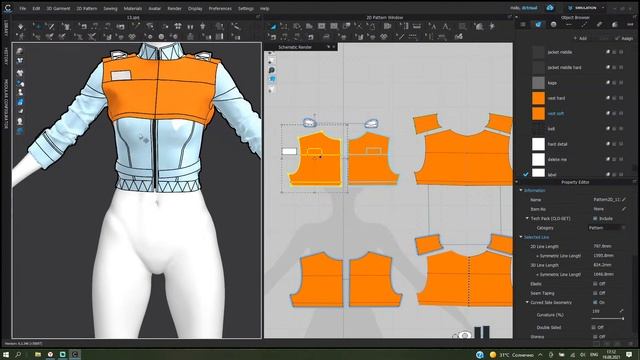Toggle the Double Sided checkbox
This screenshot has height=360, width=640.
pos(593,327)
